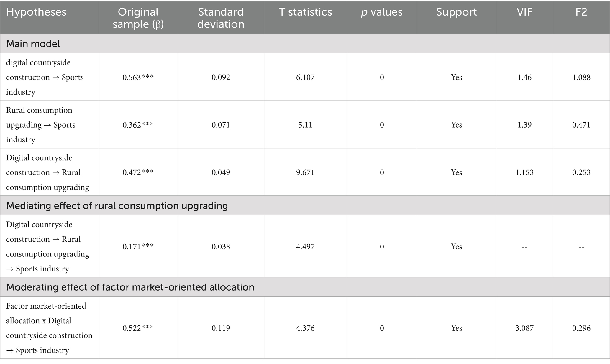Viewport: 610px width, 364px height.
Task: Select the VIF value 3.087
Action: click(524, 328)
